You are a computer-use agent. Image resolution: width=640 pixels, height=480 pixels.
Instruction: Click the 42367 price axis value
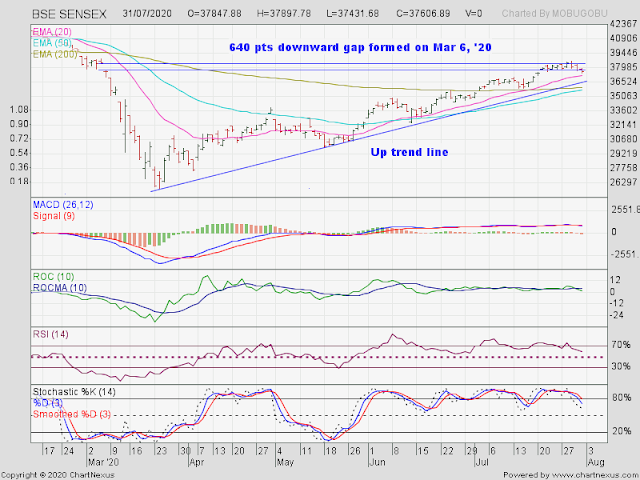623,24
